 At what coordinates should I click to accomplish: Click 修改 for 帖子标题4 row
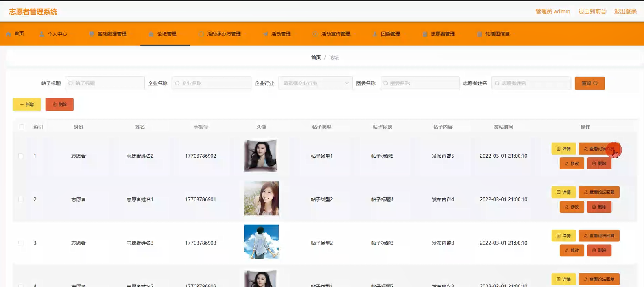click(x=572, y=207)
